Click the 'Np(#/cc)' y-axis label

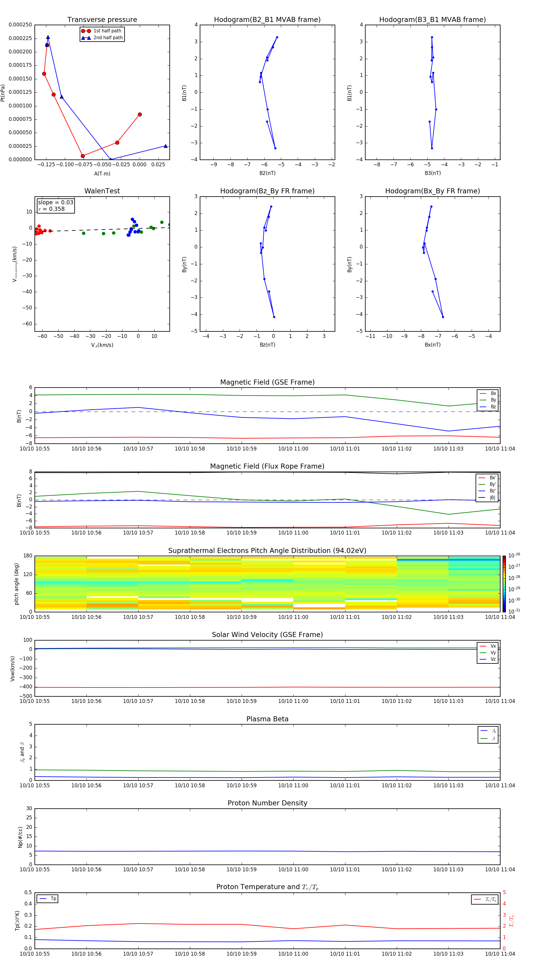tap(20, 837)
